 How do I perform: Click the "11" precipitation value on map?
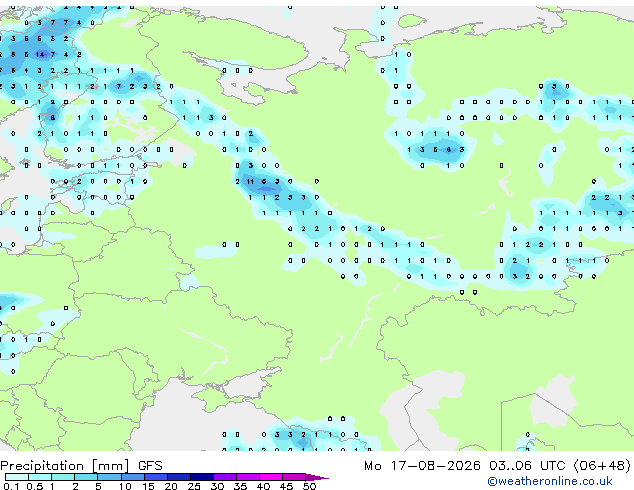(x=250, y=182)
